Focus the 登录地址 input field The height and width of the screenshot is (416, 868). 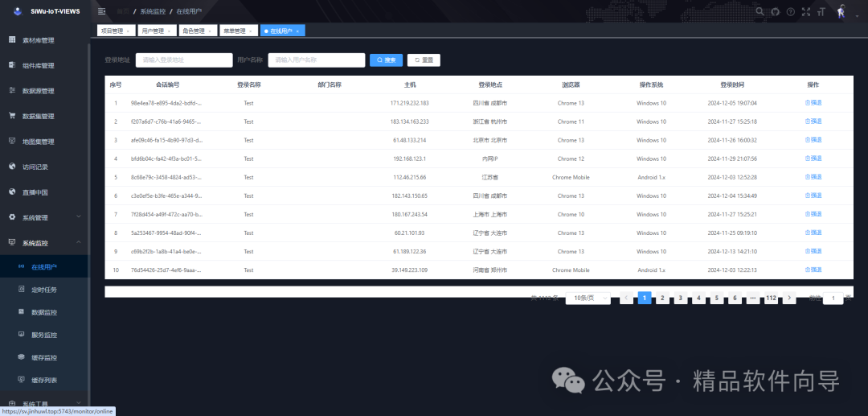point(184,60)
